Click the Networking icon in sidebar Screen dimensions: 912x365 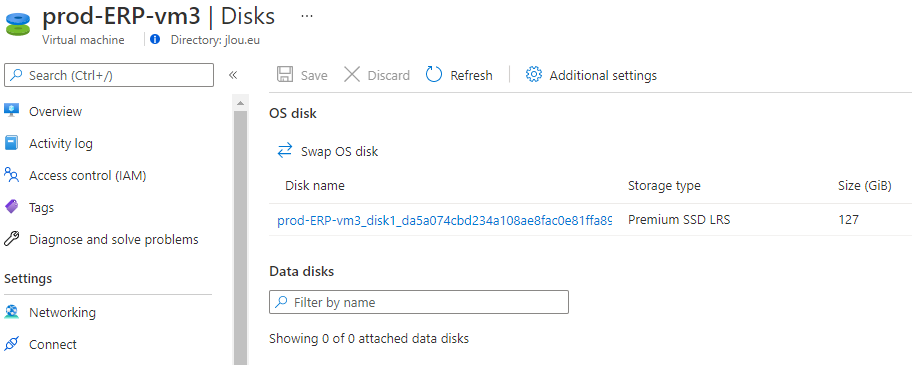11,312
